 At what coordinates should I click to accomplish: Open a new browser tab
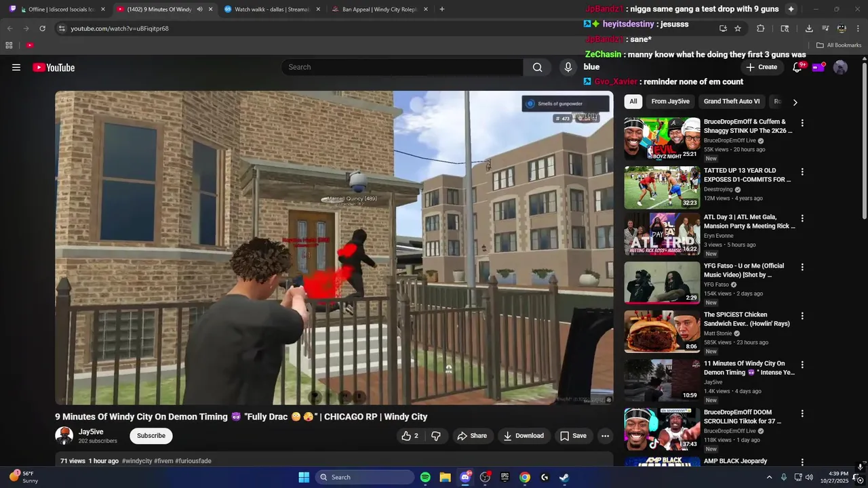tap(442, 9)
